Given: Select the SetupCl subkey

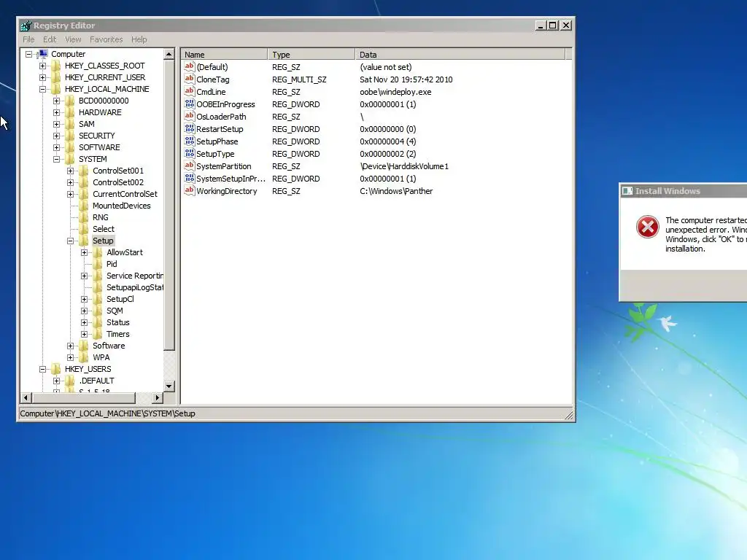Looking at the screenshot, I should pyautogui.click(x=120, y=299).
